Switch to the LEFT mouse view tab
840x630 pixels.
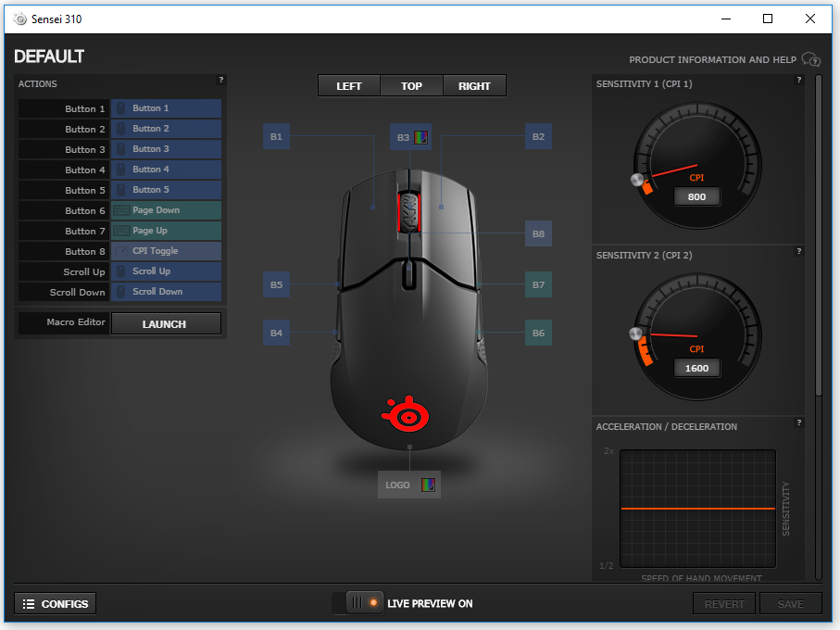click(349, 86)
